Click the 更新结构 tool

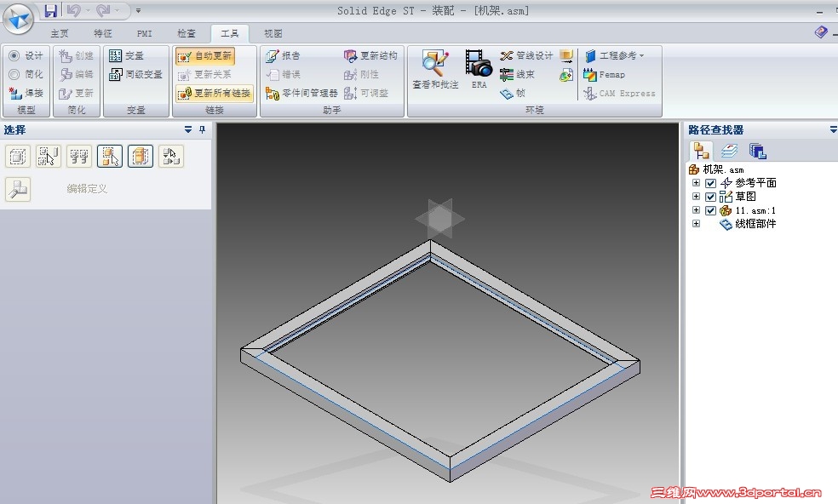click(x=370, y=55)
